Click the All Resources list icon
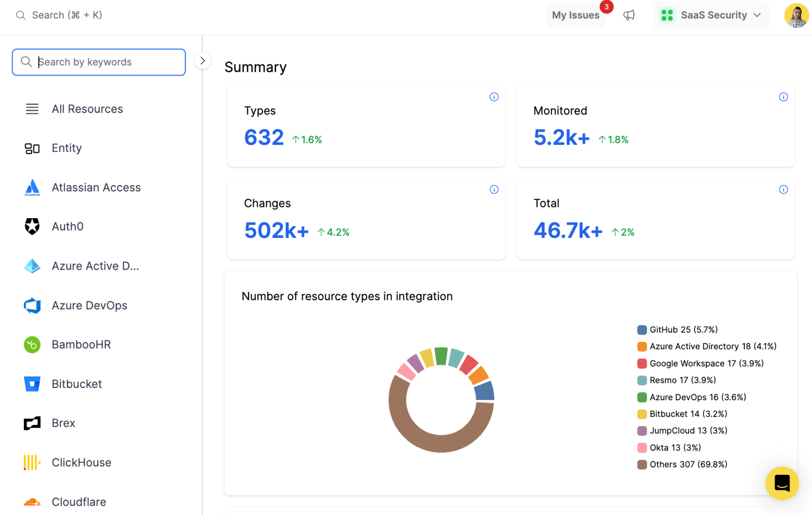Screen dimensions: 812x515 coord(32,109)
